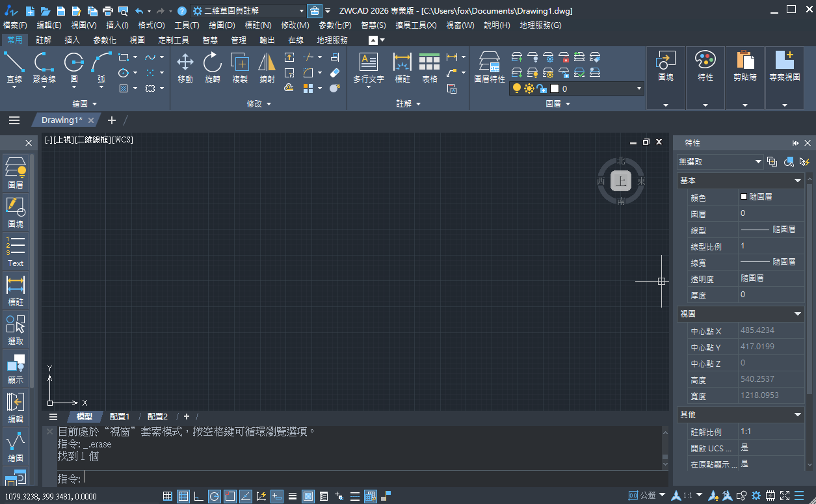Toggle ortho mode in status bar
816x504 pixels.
click(199, 496)
